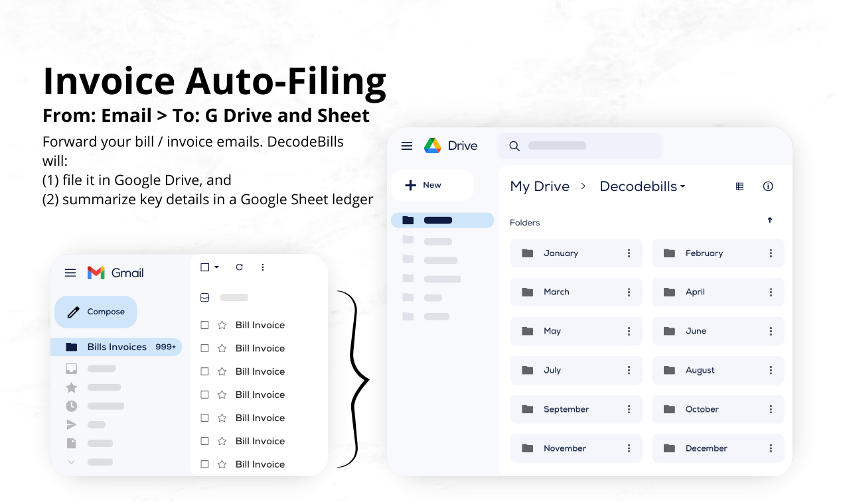Open the April folder

pos(718,292)
